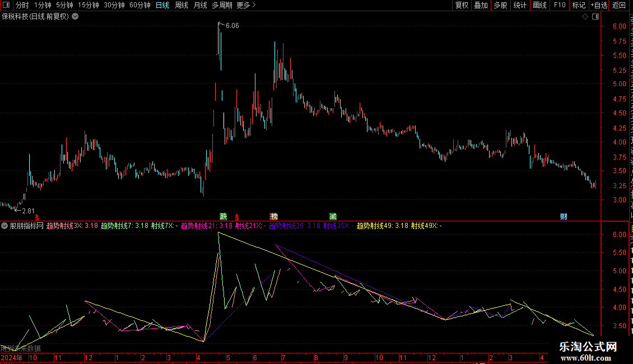Toggle the right side panel icon
Viewport: 633px width, 364px height.
coord(595,17)
